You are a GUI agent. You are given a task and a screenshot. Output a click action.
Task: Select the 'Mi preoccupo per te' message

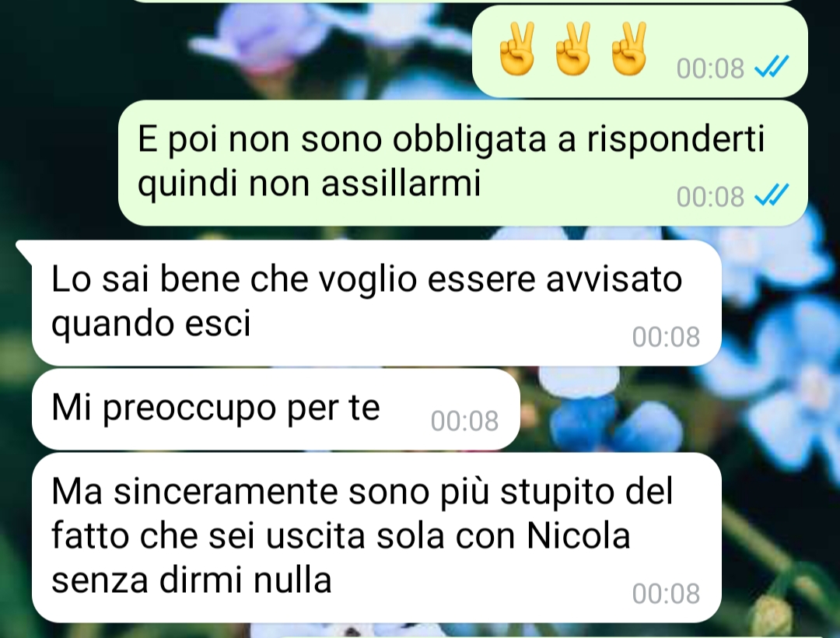click(276, 409)
